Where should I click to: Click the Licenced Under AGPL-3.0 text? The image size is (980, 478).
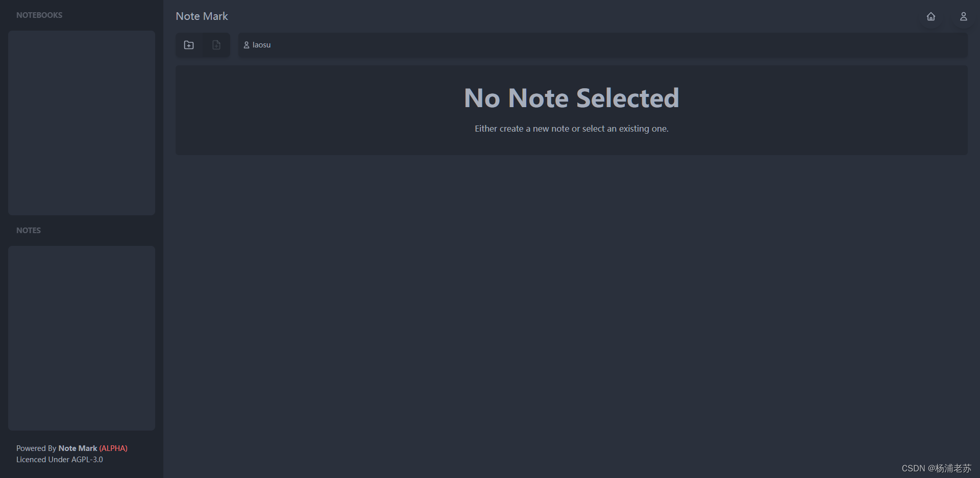[59, 459]
